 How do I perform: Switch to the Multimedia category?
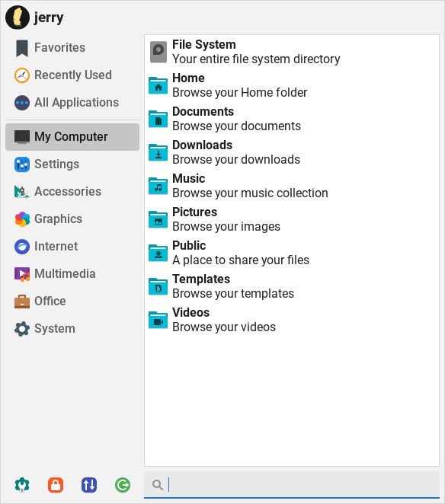pos(72,274)
